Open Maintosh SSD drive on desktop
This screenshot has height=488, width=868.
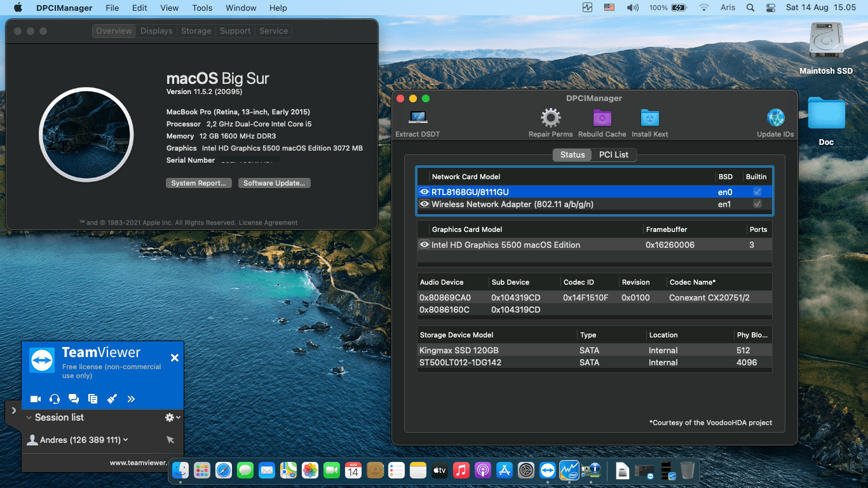point(826,41)
